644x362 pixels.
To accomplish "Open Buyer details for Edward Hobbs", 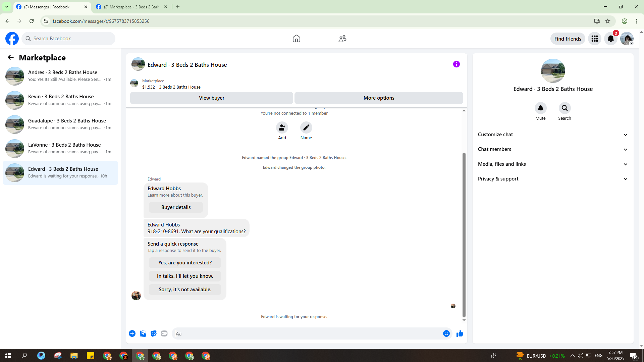I will [x=176, y=207].
